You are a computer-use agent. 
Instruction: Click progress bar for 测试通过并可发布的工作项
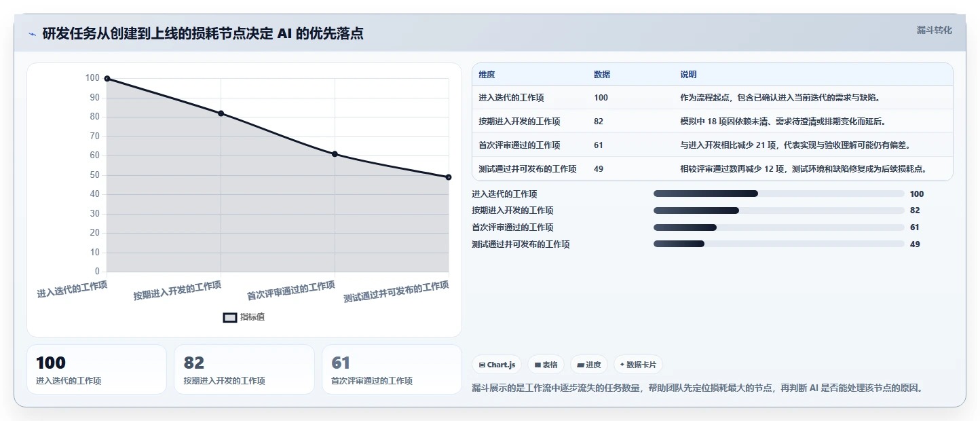[x=778, y=244]
